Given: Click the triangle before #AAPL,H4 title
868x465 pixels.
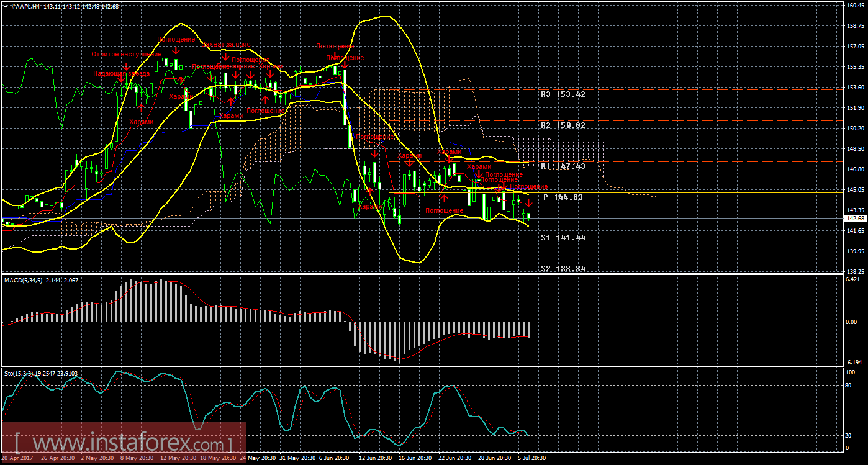Looking at the screenshot, I should (x=6, y=6).
